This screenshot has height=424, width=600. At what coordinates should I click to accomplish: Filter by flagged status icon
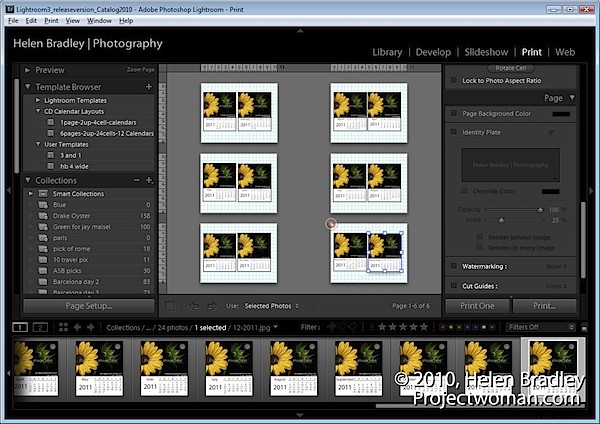(x=331, y=327)
